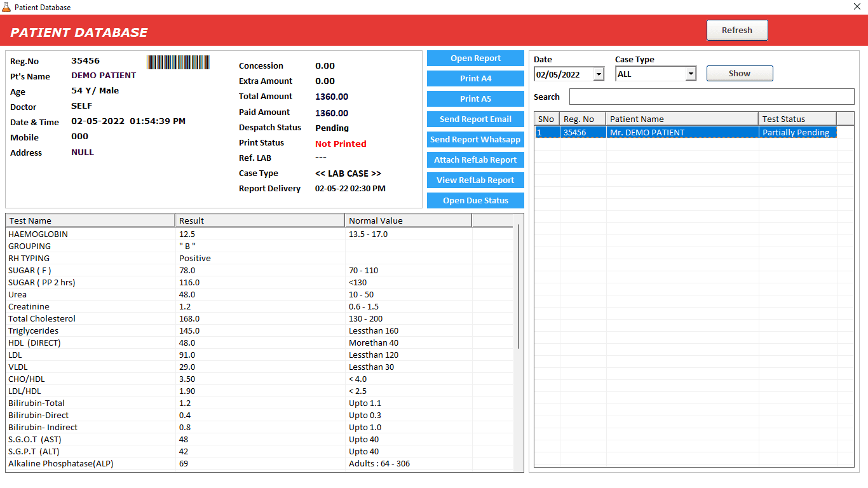Select the HDL (DIRECT) row

click(x=259, y=342)
